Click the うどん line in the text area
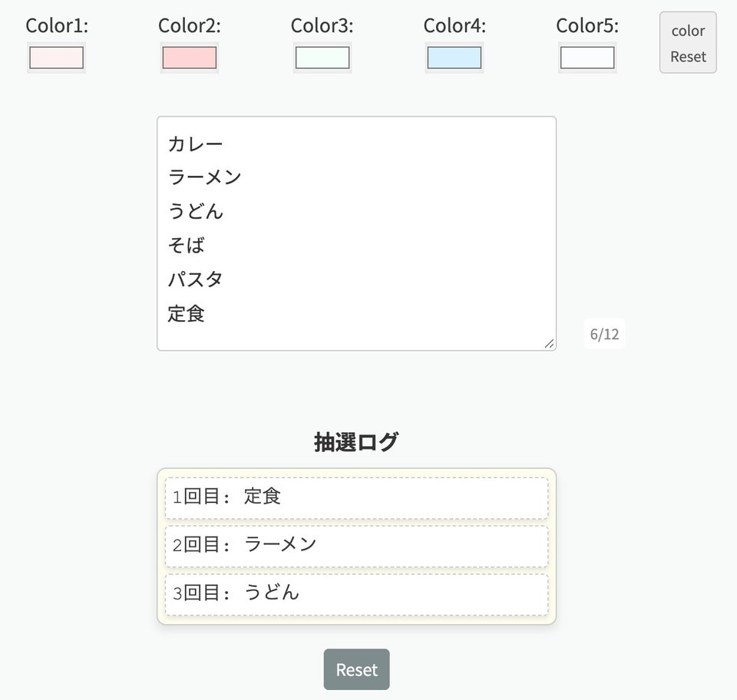The width and height of the screenshot is (737, 700). point(196,211)
